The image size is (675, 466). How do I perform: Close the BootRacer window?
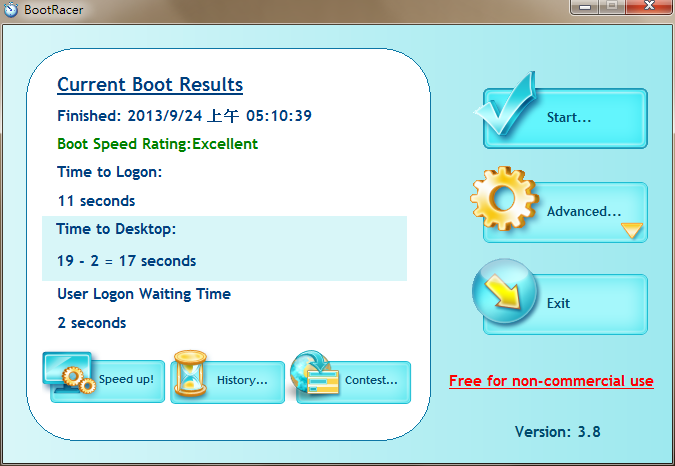tap(649, 6)
